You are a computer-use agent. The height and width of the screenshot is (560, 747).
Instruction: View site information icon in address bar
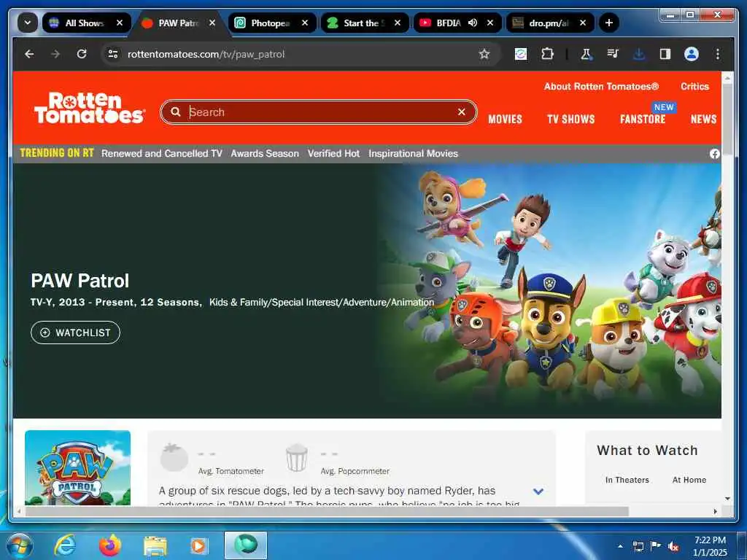tap(113, 54)
